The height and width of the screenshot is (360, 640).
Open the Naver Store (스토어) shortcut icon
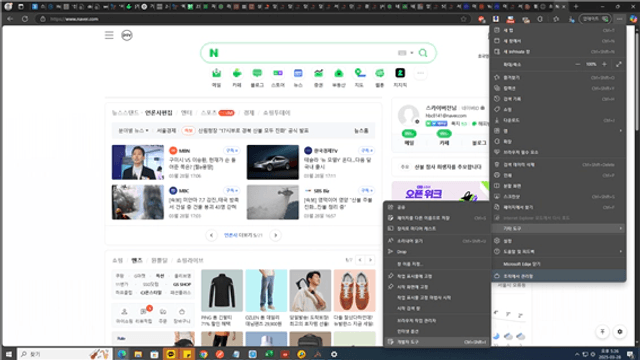(x=278, y=74)
